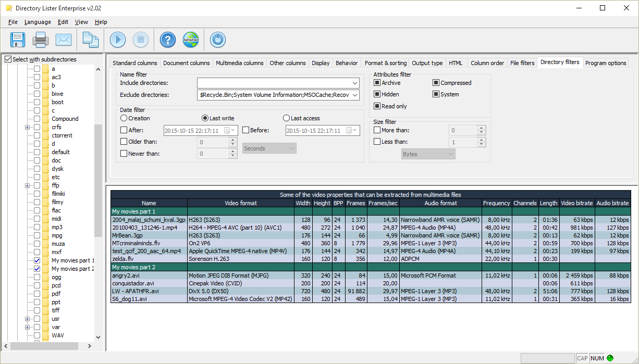Visit the program website
The image size is (639, 364).
pyautogui.click(x=191, y=40)
